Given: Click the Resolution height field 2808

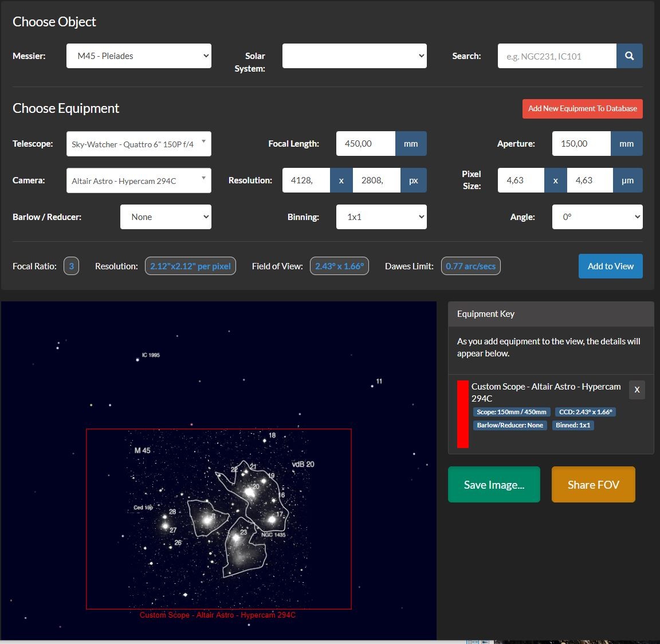Looking at the screenshot, I should pos(376,180).
